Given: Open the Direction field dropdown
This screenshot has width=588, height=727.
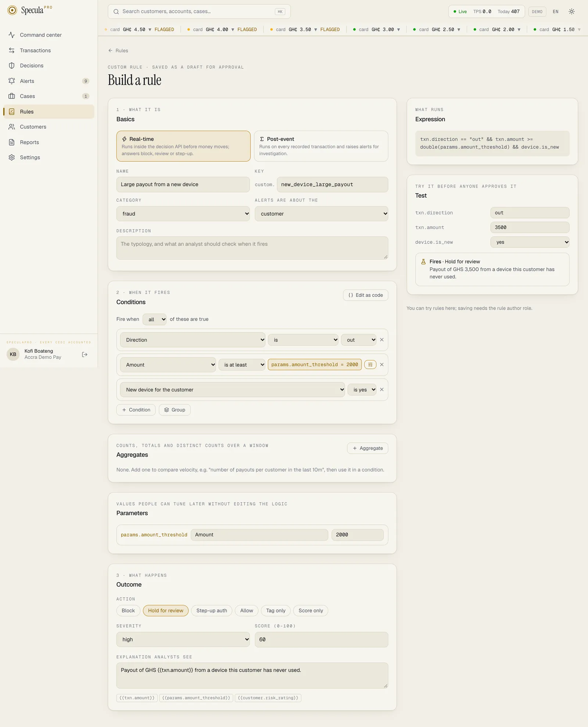Looking at the screenshot, I should [193, 340].
